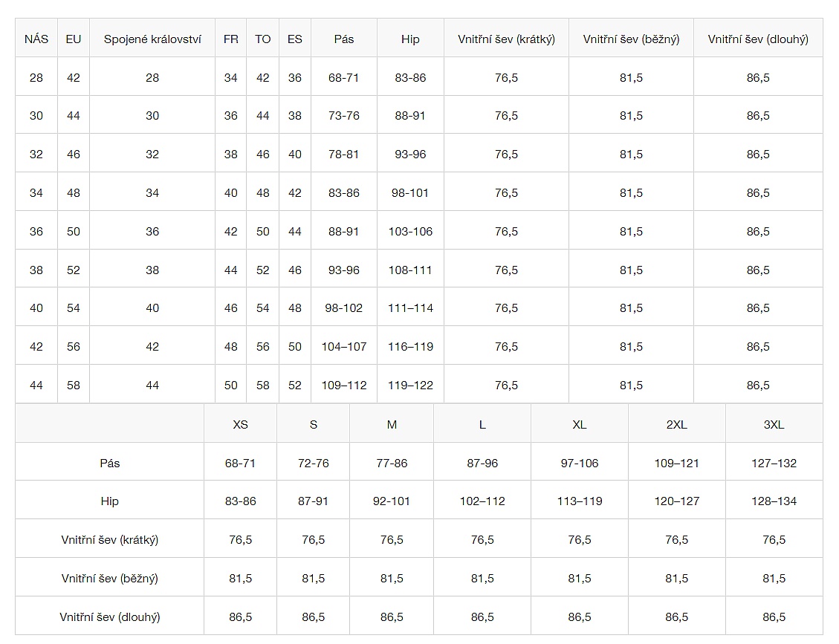The width and height of the screenshot is (839, 644).
Task: Select Vnitřní šev (běžný) row label
Action: [x=109, y=579]
